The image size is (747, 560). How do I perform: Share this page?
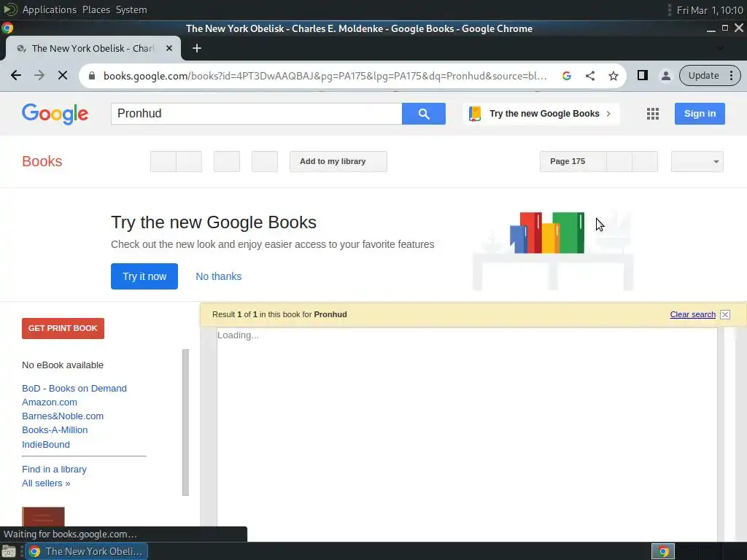(x=589, y=76)
